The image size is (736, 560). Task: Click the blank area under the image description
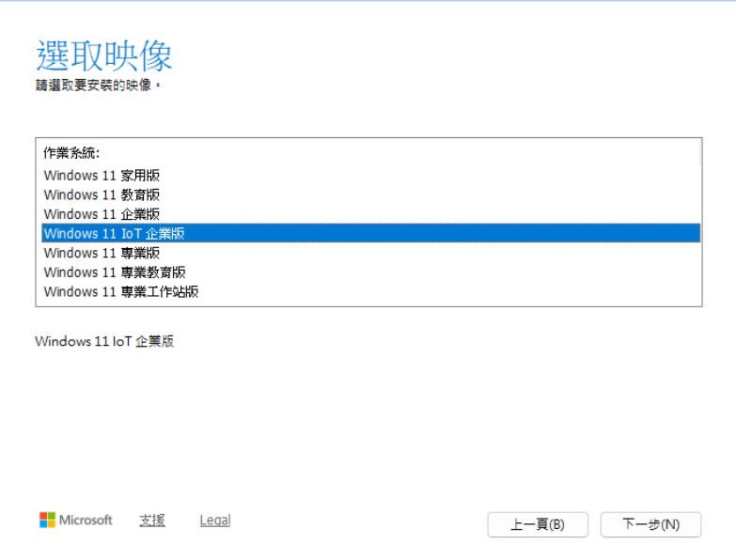click(x=367, y=423)
